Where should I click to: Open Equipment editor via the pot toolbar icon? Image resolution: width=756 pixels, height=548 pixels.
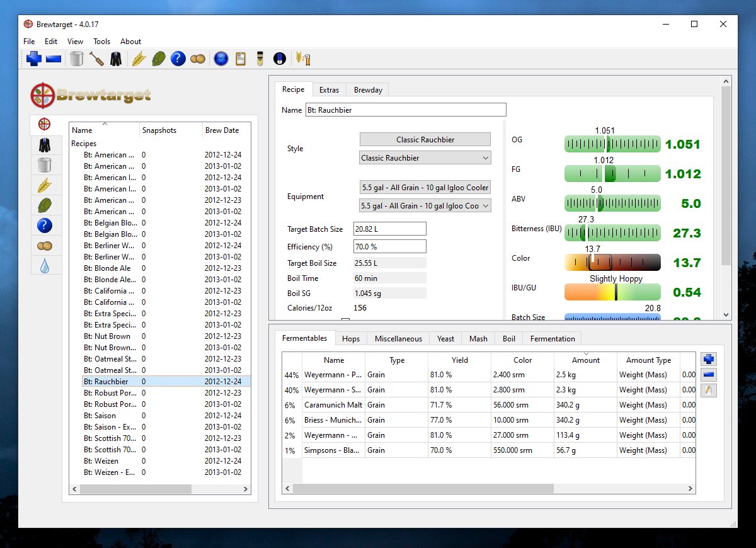click(x=76, y=59)
